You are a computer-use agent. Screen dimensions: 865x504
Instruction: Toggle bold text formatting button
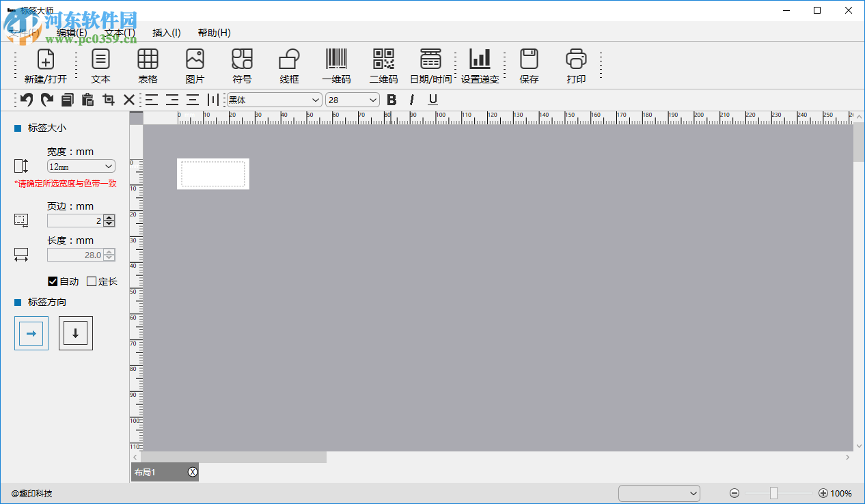pyautogui.click(x=392, y=100)
